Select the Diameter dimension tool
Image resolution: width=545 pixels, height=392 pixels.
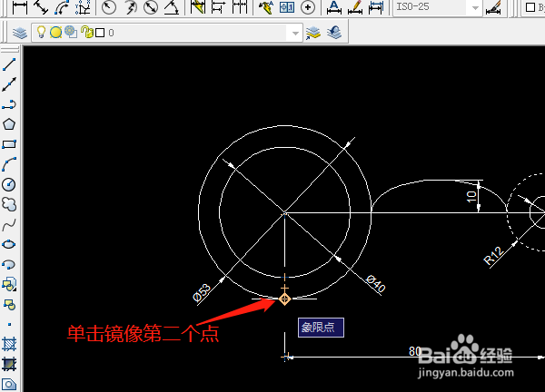pos(151,7)
